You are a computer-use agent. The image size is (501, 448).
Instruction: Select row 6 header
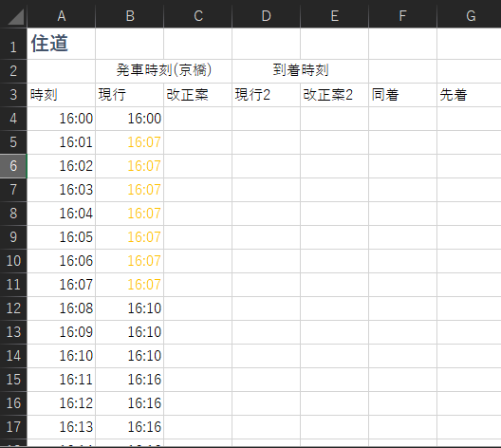(13, 166)
